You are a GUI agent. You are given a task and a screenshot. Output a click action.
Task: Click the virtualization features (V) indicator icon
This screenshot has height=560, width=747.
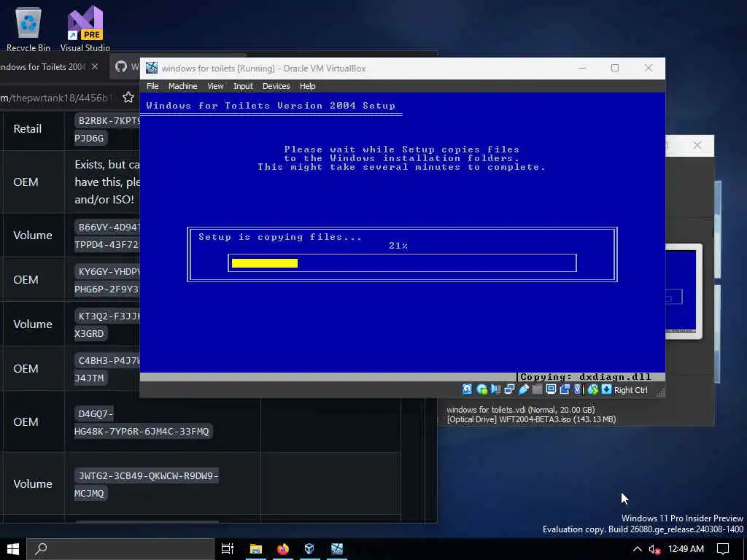[578, 389]
